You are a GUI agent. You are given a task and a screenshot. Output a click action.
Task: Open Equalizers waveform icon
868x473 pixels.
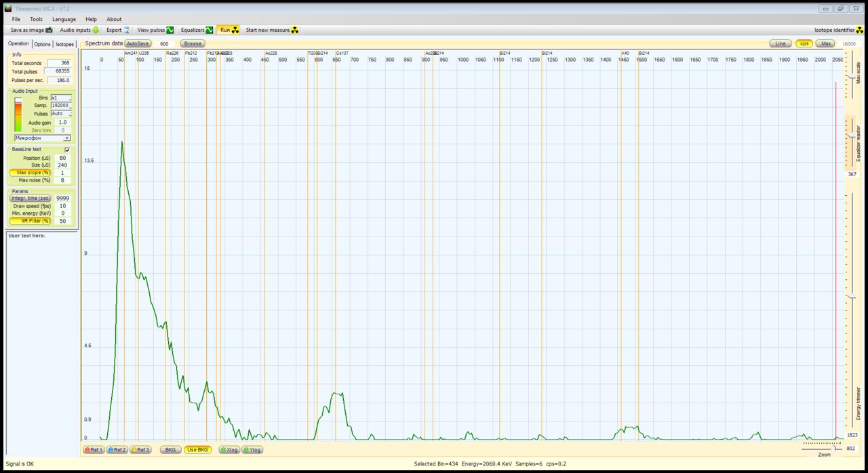click(210, 30)
